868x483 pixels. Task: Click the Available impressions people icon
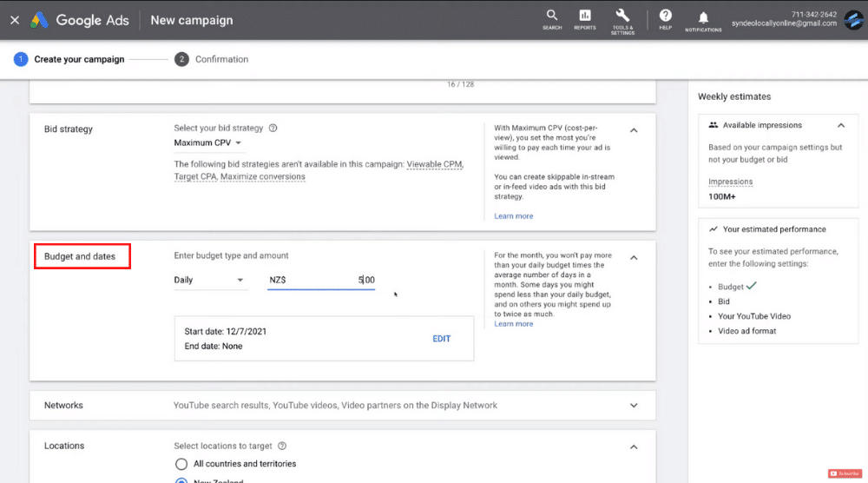click(x=713, y=125)
